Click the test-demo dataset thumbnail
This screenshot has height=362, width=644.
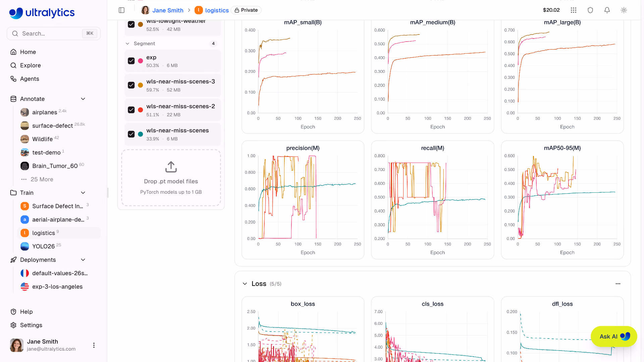[x=25, y=153]
